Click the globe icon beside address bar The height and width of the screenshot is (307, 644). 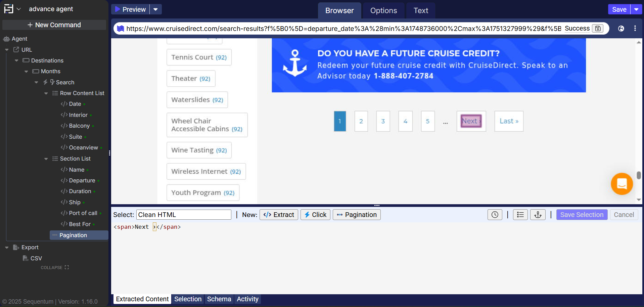(x=621, y=29)
